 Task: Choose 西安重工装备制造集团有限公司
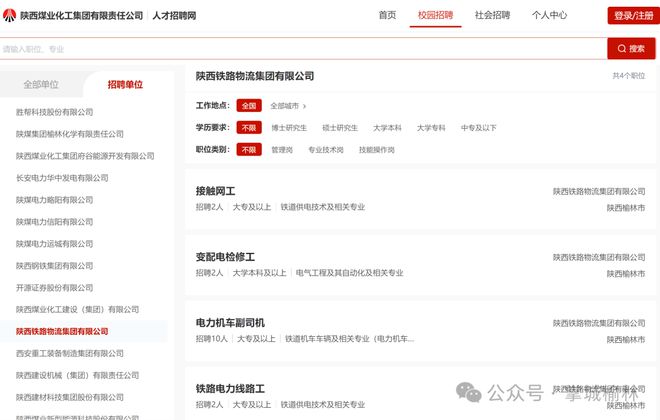coord(69,353)
